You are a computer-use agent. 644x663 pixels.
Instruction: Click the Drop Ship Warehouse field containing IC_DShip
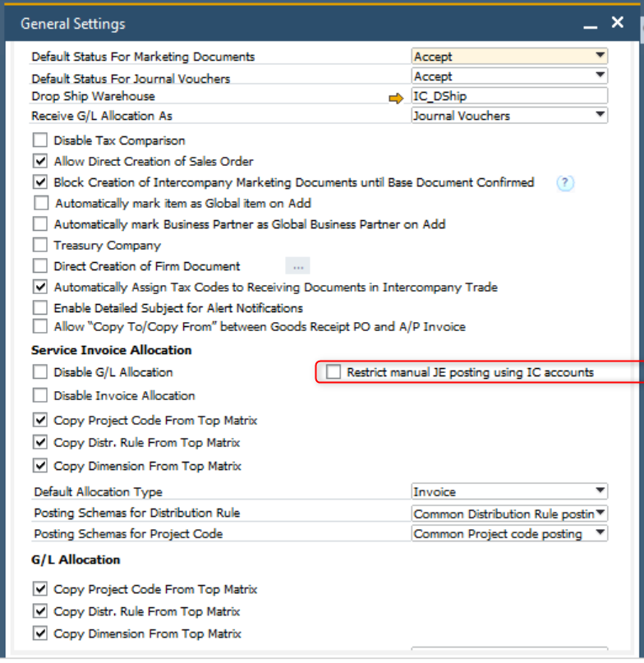click(x=509, y=96)
